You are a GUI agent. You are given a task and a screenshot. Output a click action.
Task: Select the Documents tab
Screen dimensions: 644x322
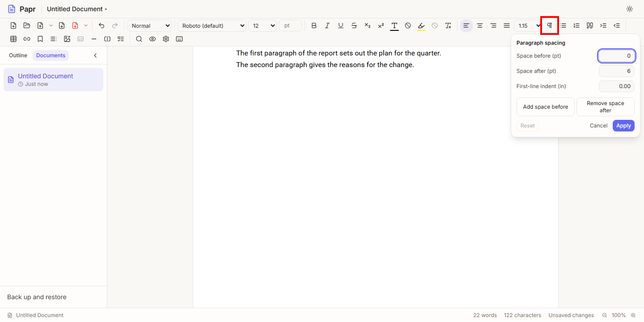click(51, 55)
